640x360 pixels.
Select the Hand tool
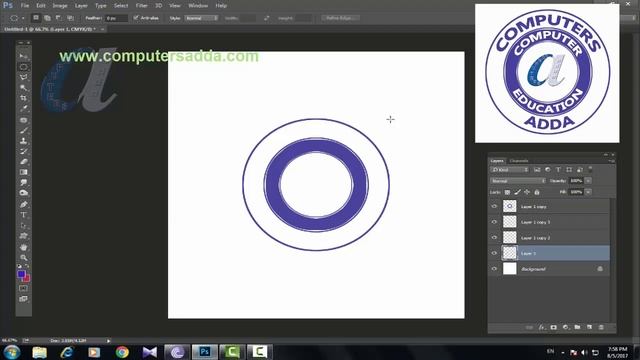(23, 247)
